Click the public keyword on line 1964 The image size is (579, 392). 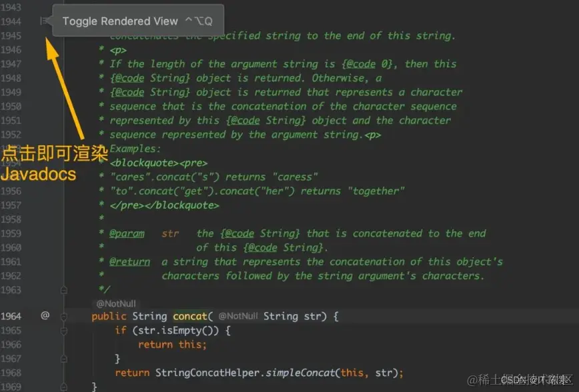(109, 317)
